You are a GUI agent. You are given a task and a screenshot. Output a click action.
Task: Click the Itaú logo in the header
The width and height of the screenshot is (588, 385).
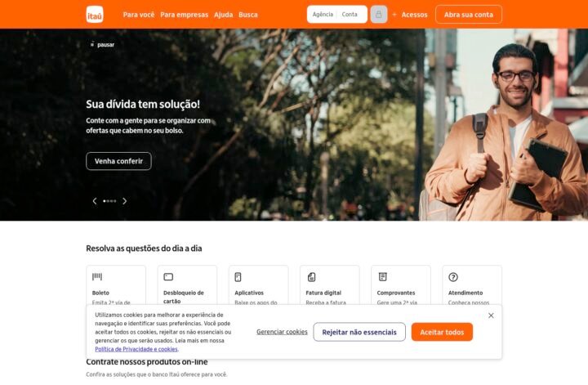[x=95, y=15]
